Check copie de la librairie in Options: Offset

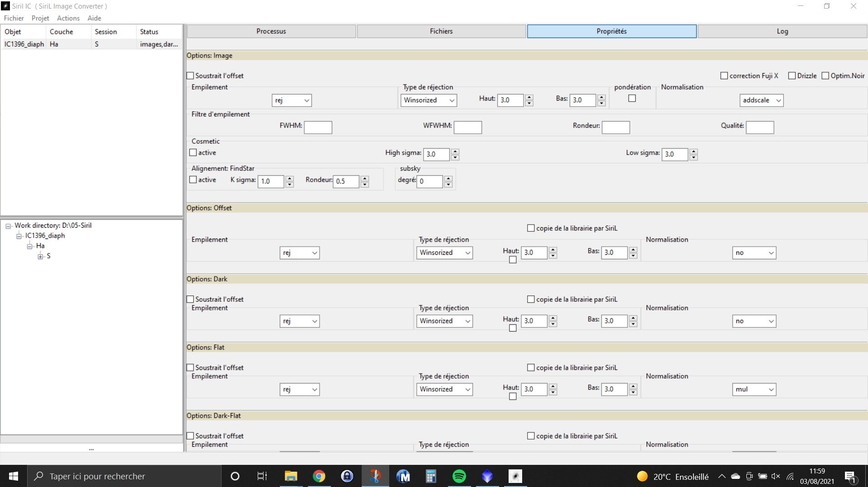pyautogui.click(x=531, y=229)
